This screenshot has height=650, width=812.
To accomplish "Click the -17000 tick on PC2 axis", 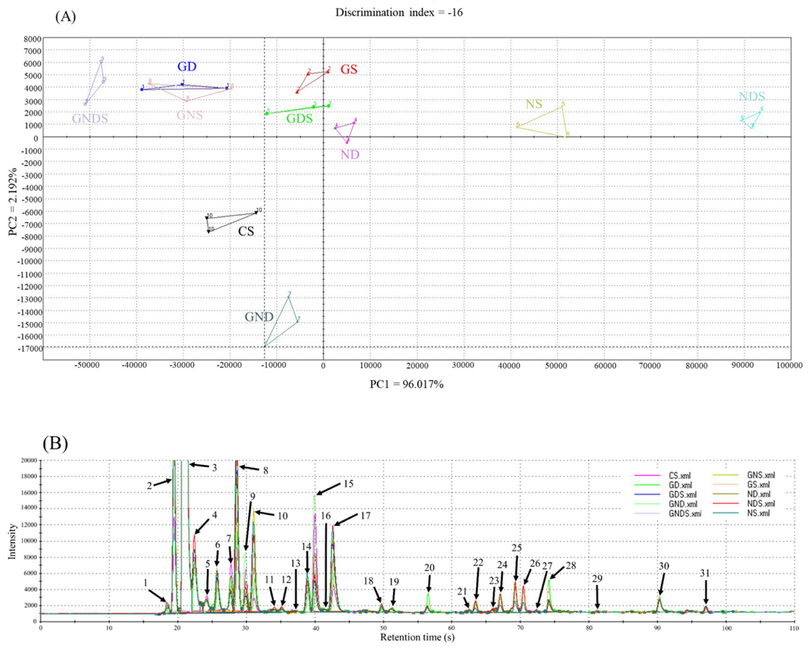I will coord(30,349).
